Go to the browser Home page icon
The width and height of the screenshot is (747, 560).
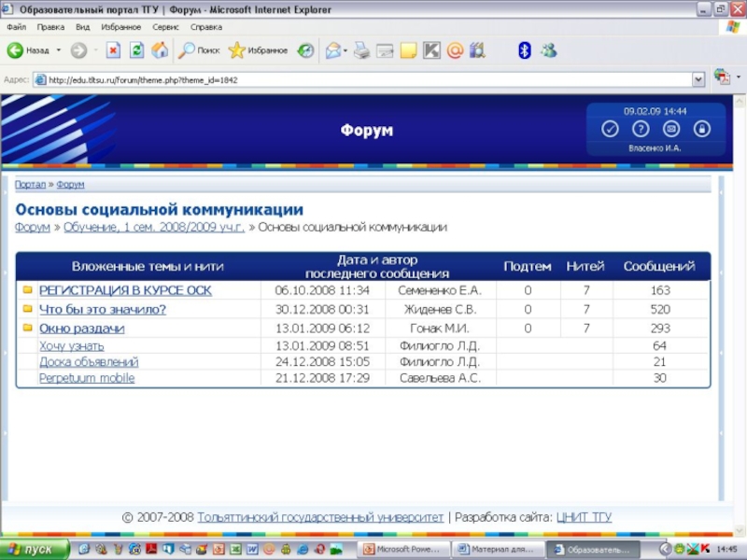coord(160,50)
